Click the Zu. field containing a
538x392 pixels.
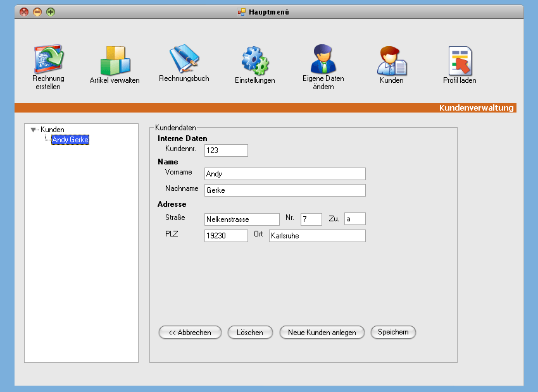[x=355, y=219]
